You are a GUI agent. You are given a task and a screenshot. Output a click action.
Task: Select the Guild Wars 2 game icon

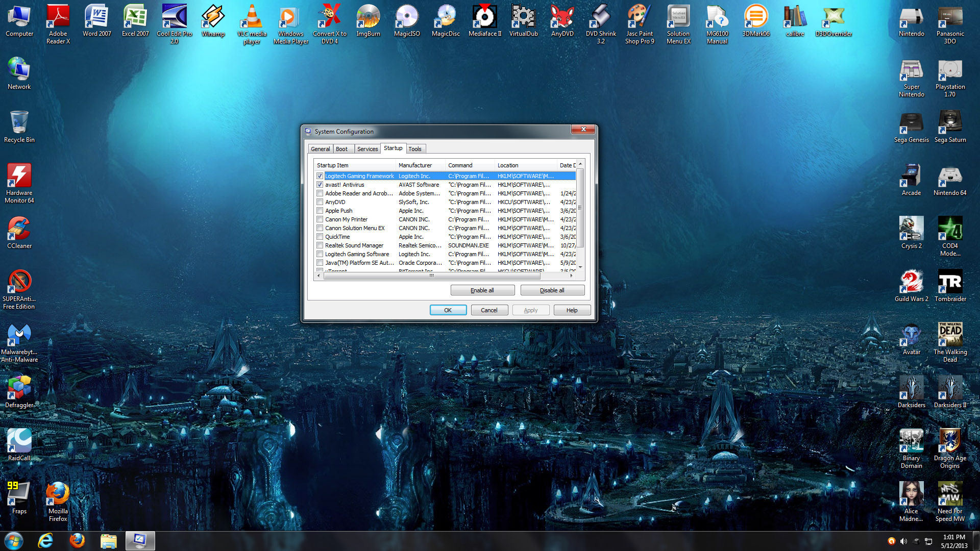point(911,286)
